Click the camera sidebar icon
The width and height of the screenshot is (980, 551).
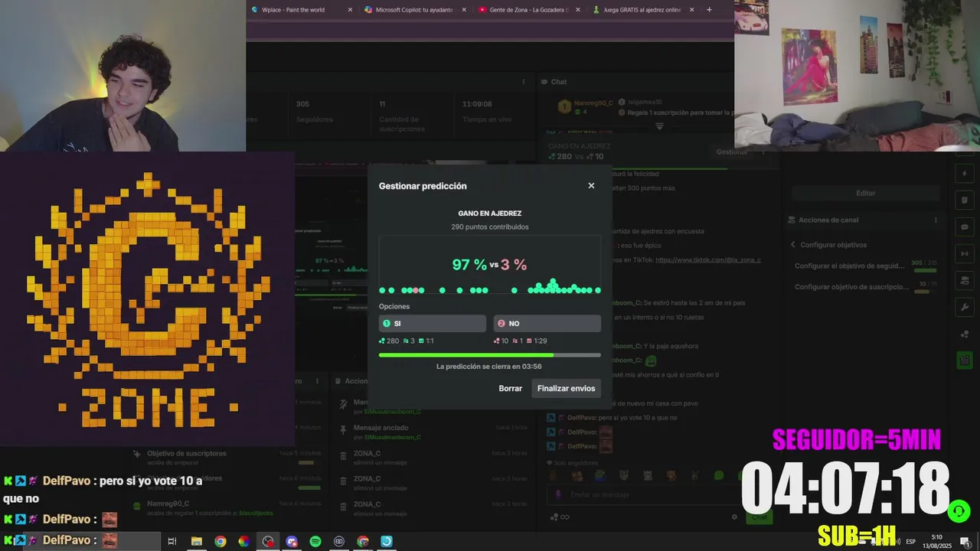pos(965,280)
